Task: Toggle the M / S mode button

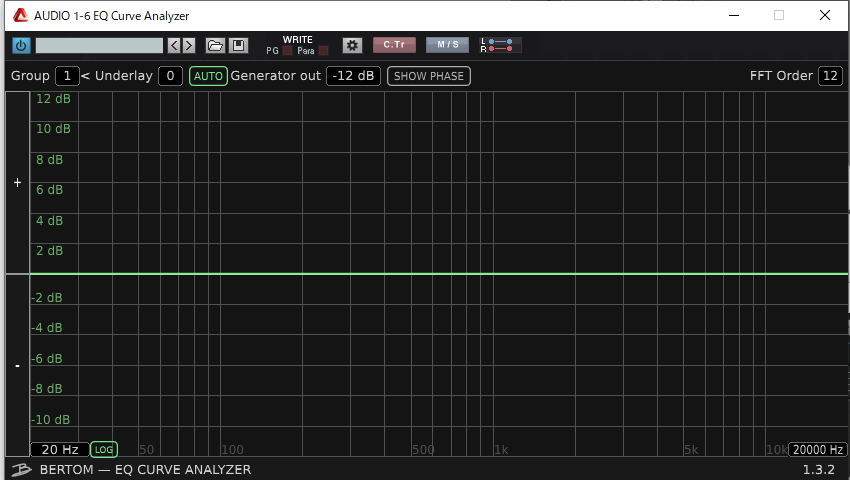Action: [x=447, y=44]
